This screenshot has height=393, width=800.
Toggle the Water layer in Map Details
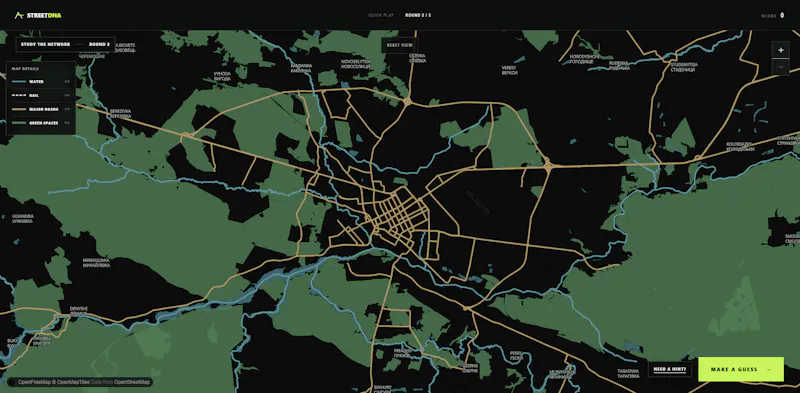pos(41,82)
